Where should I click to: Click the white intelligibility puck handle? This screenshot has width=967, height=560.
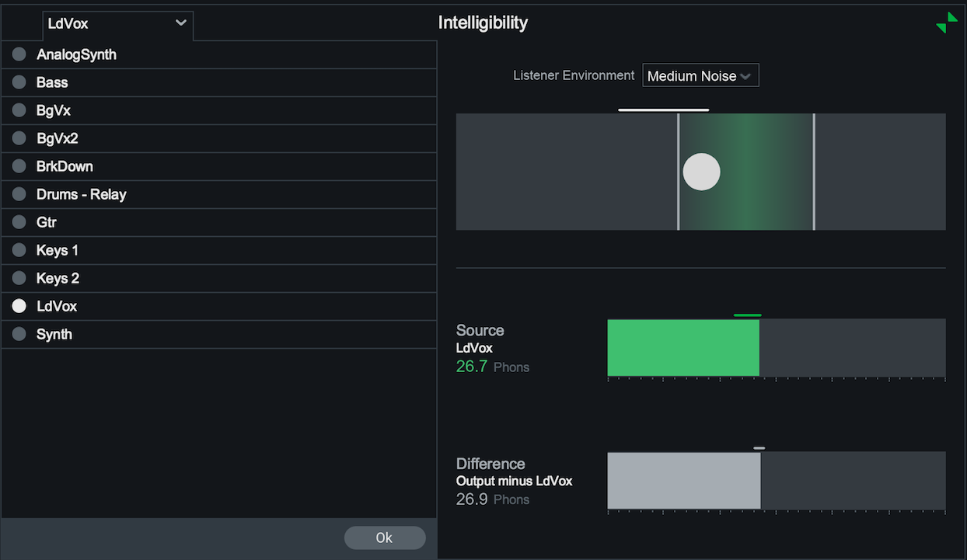[701, 172]
